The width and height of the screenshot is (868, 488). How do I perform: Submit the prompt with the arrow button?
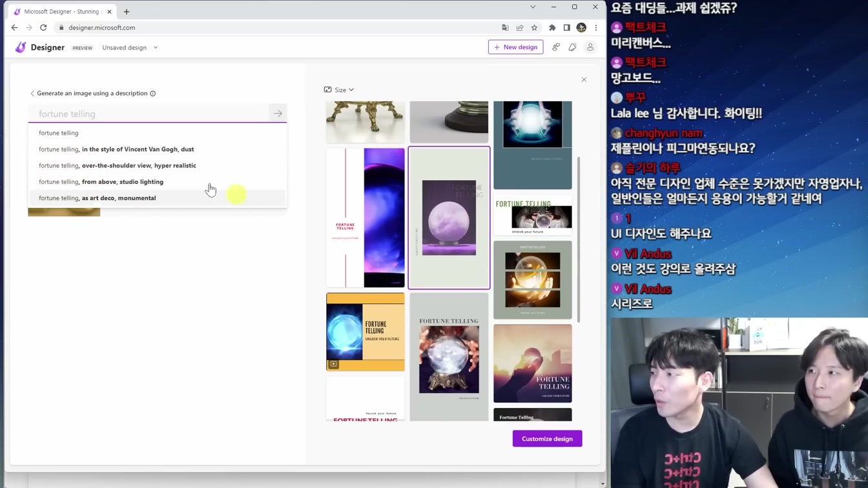coord(278,114)
